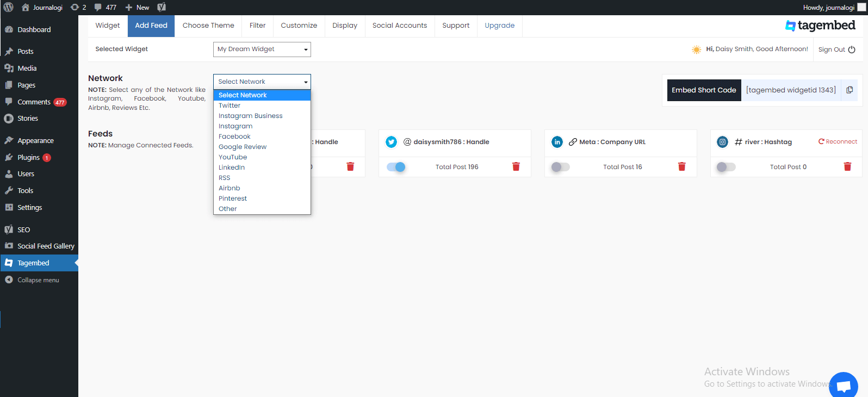Click the user avatar in admin bar
Screen dimensions: 868x397
coord(861,8)
